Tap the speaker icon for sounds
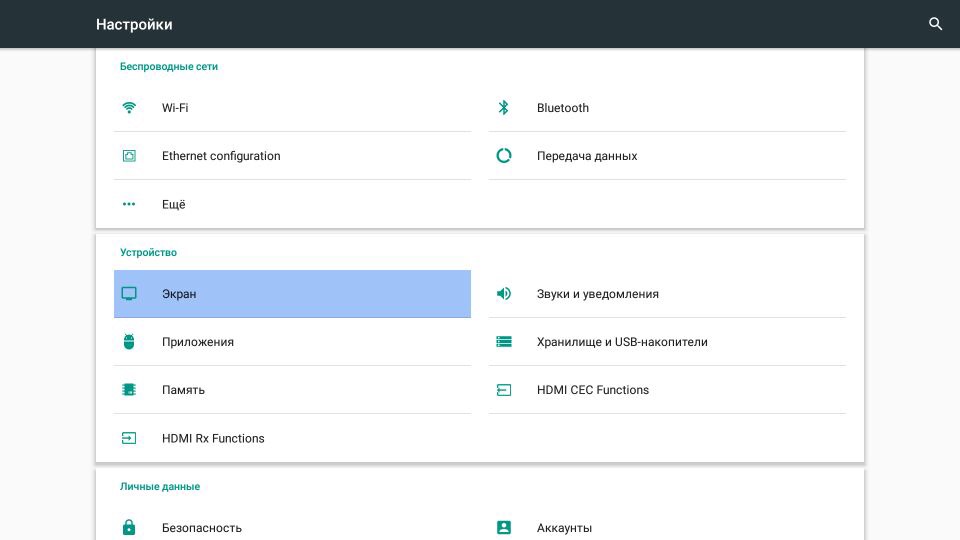 tap(504, 294)
